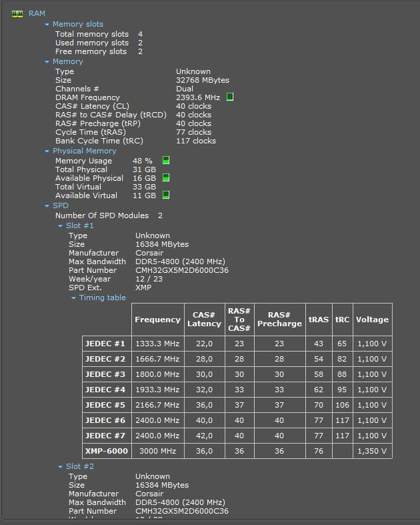Image resolution: width=420 pixels, height=525 pixels.
Task: Click the Slot #1 heading text
Action: (80, 225)
